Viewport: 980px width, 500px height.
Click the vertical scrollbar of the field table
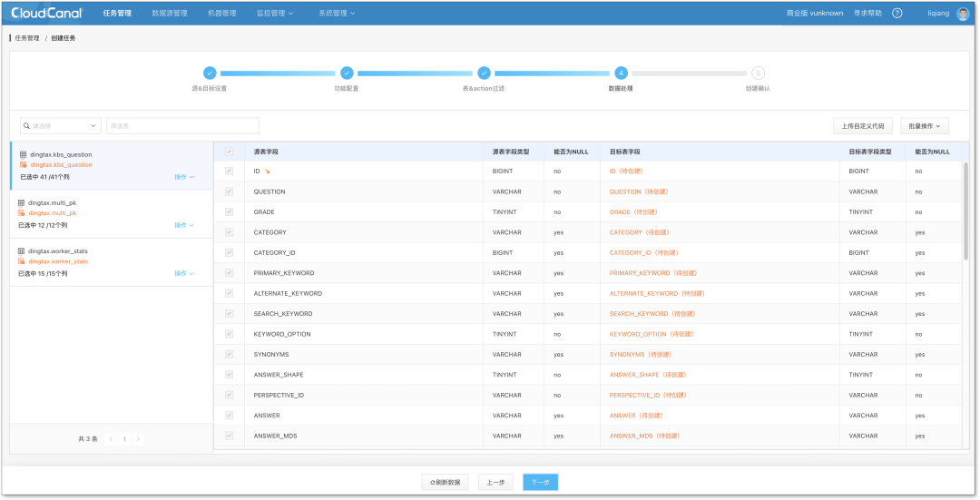point(965,210)
